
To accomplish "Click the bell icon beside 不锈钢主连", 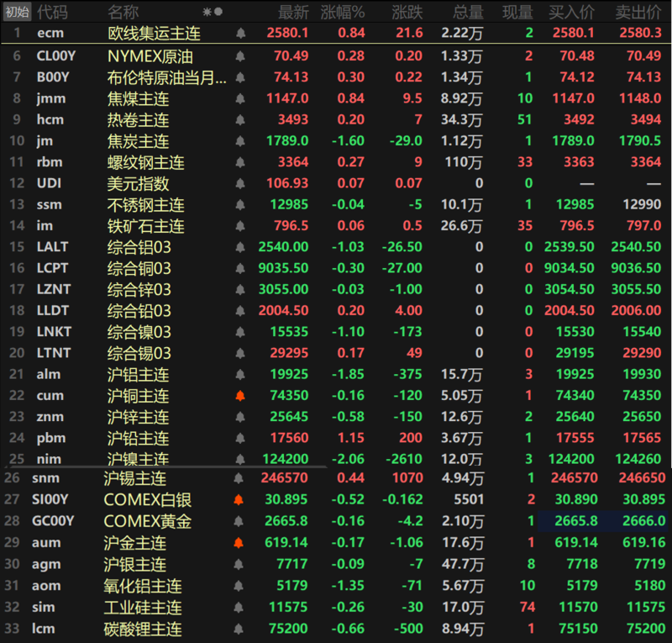I will (240, 204).
